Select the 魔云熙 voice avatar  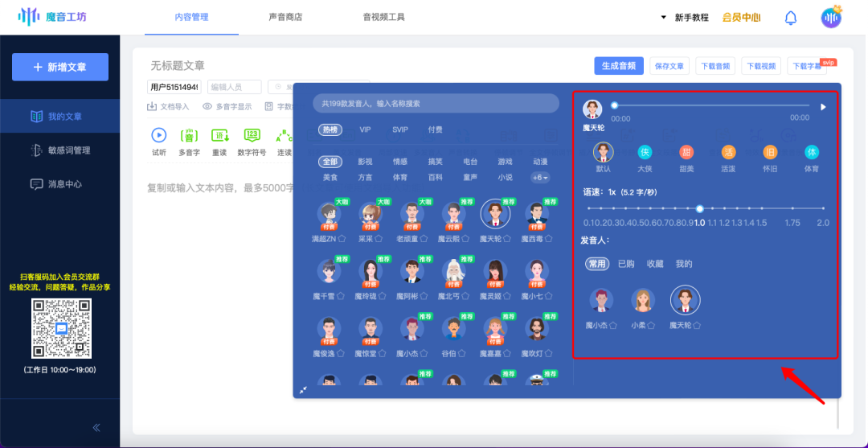(453, 214)
